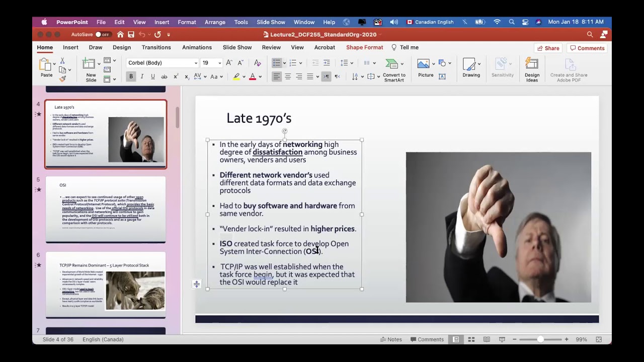Search in presentation using magnifier icon

(590, 34)
